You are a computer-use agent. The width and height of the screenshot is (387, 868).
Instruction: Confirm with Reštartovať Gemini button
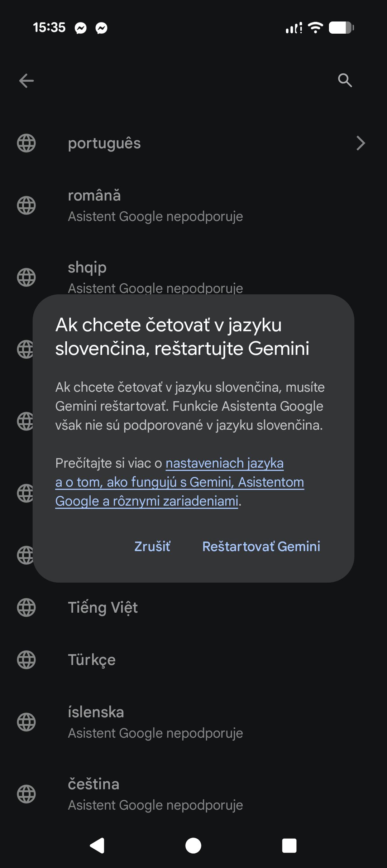(261, 546)
